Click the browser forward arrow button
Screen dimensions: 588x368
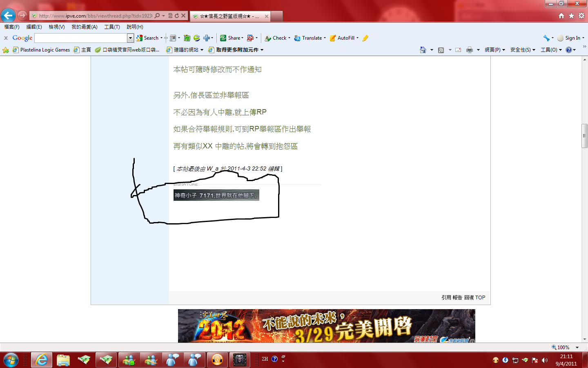pos(22,16)
